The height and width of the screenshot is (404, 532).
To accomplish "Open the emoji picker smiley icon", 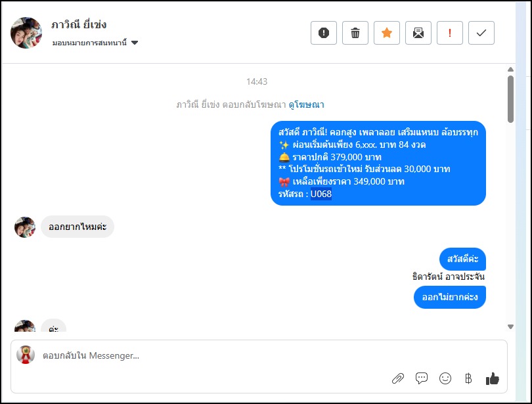I will click(445, 378).
